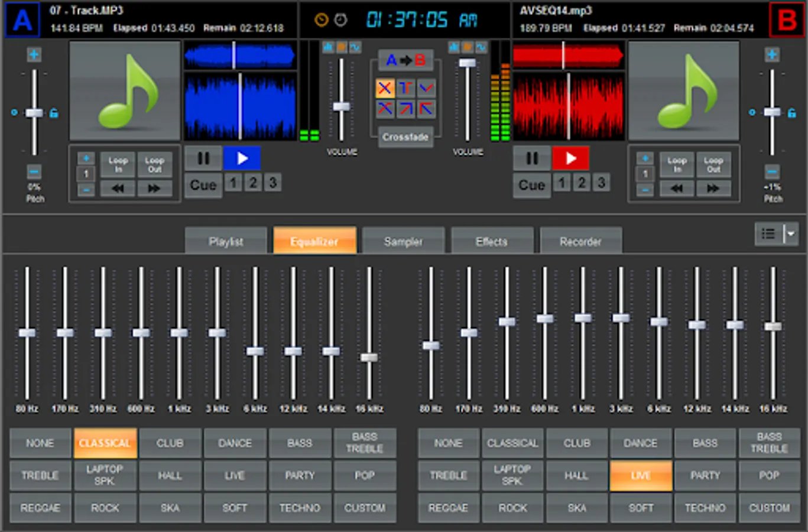This screenshot has width=808, height=532.
Task: Select the automatic A to B crossfade
Action: (406, 59)
